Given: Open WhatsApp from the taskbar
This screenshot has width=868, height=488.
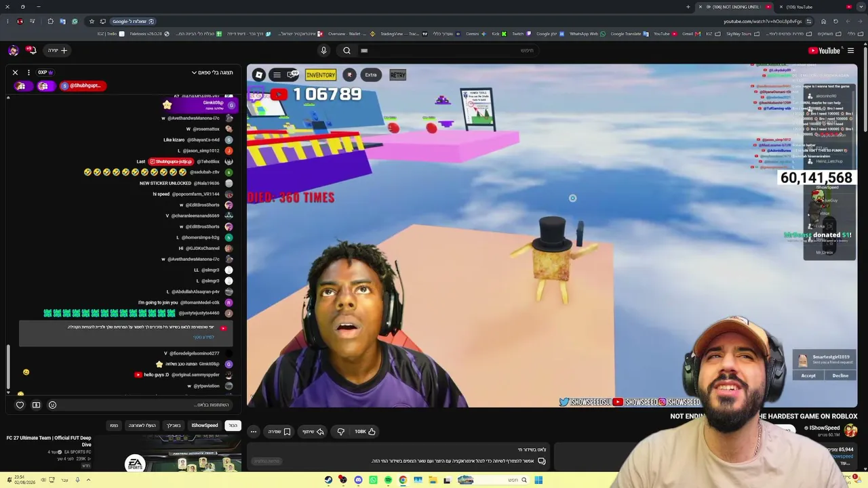Looking at the screenshot, I should click(x=373, y=480).
